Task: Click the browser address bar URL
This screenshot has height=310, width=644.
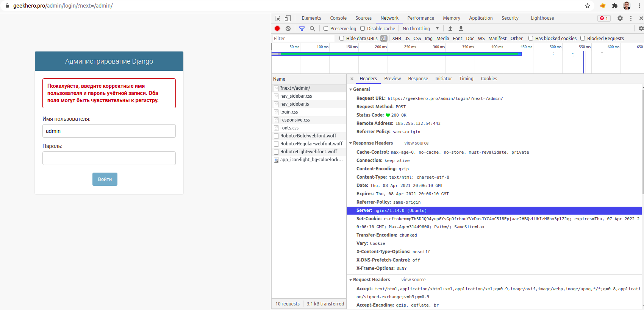Action: pos(63,6)
